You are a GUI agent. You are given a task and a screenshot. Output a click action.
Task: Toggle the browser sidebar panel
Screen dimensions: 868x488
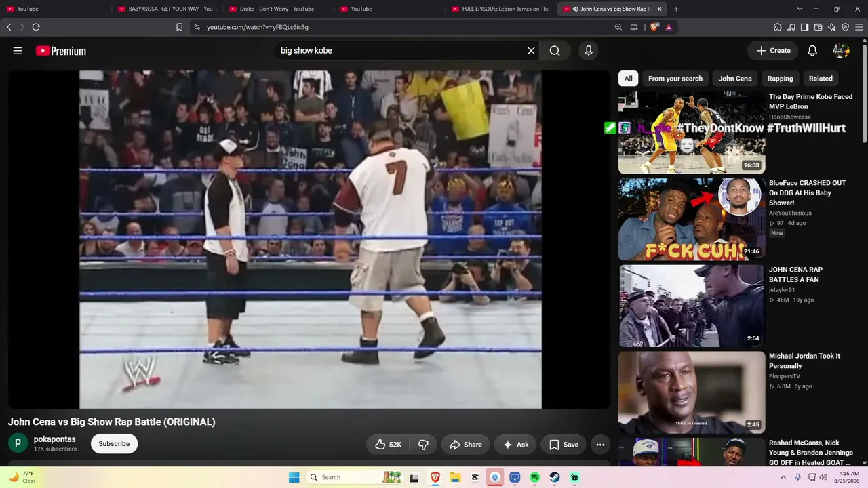coord(805,27)
